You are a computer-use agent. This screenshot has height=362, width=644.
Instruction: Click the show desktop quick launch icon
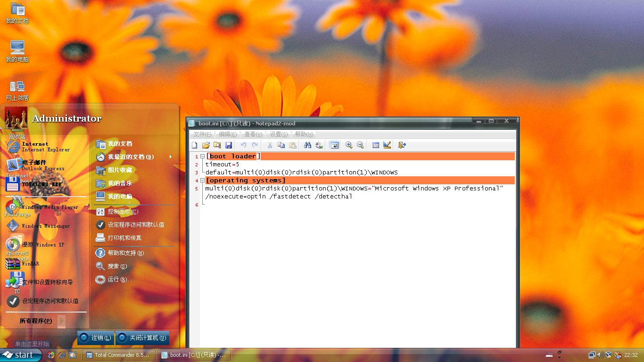coord(73,355)
